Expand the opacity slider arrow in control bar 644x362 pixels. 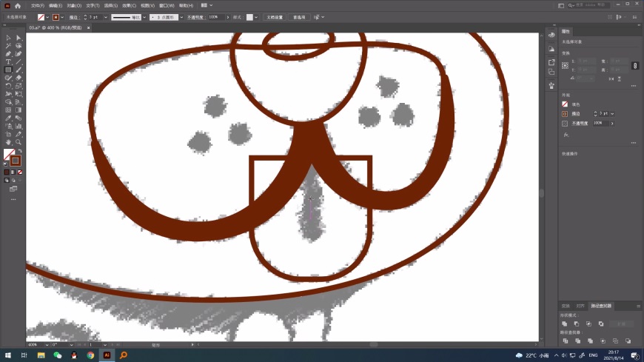pos(227,17)
